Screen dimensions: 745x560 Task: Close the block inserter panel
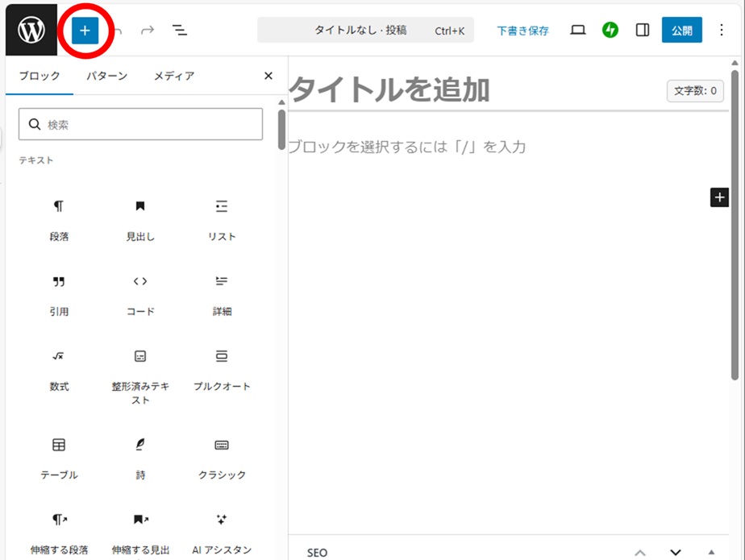point(268,76)
